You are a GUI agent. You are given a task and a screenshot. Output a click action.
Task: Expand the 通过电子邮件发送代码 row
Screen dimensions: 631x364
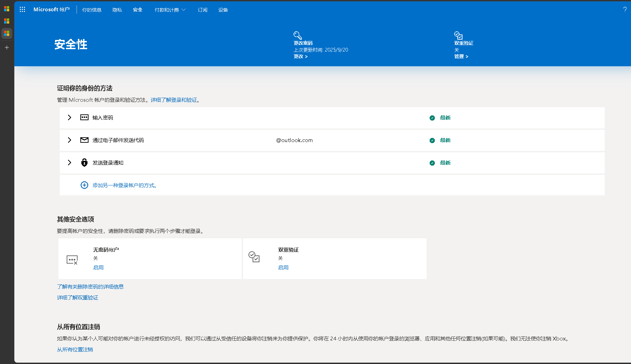[x=69, y=140]
